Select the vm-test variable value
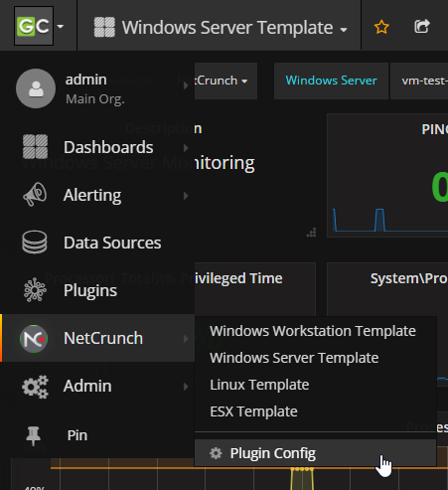448x490 pixels. [x=419, y=81]
